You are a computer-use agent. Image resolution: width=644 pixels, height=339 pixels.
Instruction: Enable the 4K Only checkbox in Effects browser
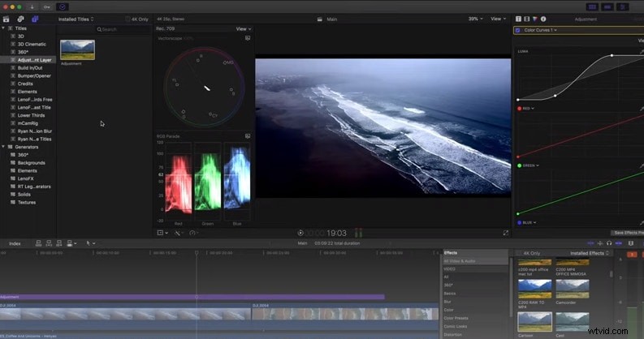coord(519,253)
